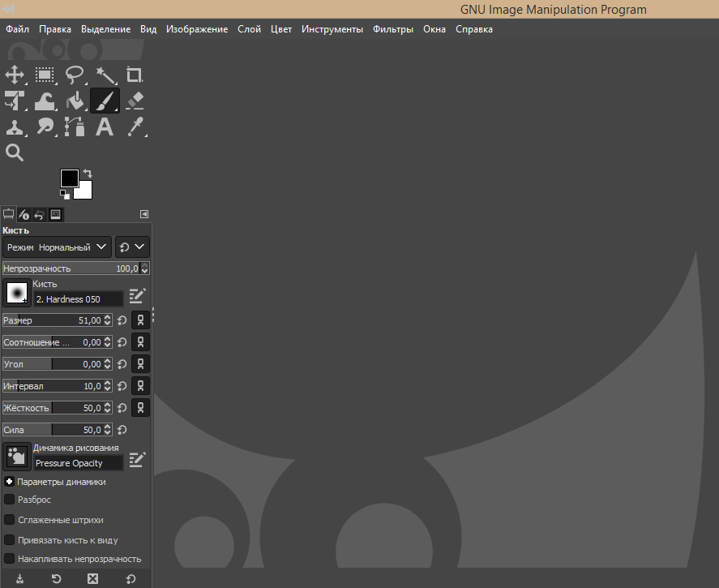Image resolution: width=719 pixels, height=588 pixels.
Task: Select the Paths tool
Action: tap(75, 127)
